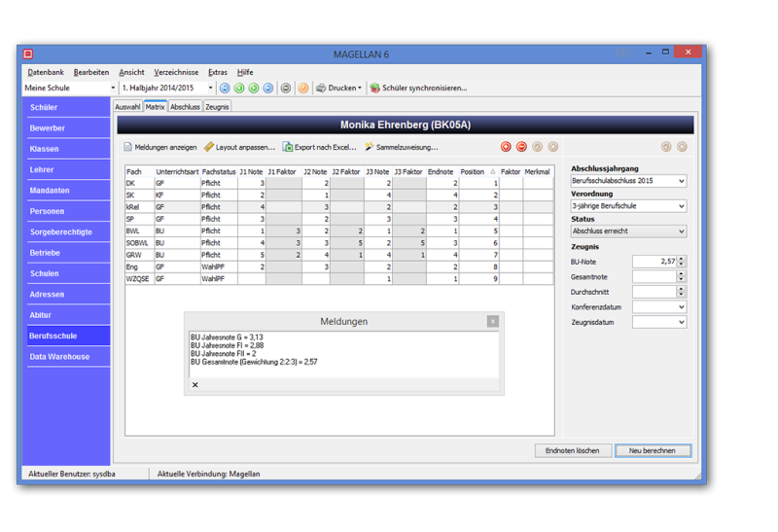Click the Endnoten löschen button

click(573, 450)
